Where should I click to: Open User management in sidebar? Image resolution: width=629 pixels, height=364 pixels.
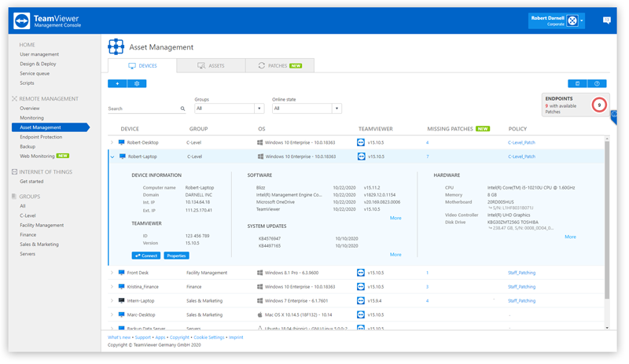[39, 54]
